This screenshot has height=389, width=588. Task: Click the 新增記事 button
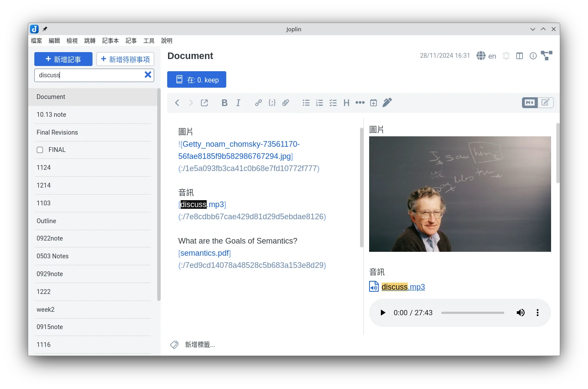(63, 59)
